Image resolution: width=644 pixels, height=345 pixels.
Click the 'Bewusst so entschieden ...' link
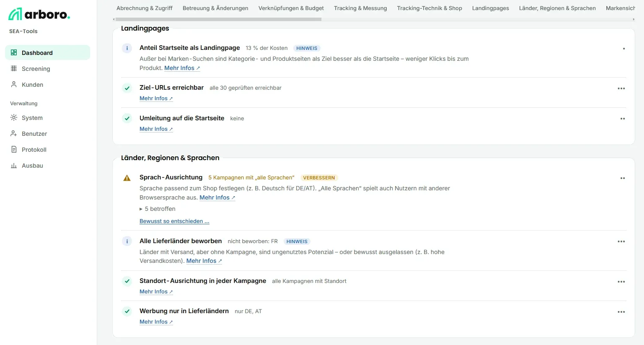coord(174,221)
